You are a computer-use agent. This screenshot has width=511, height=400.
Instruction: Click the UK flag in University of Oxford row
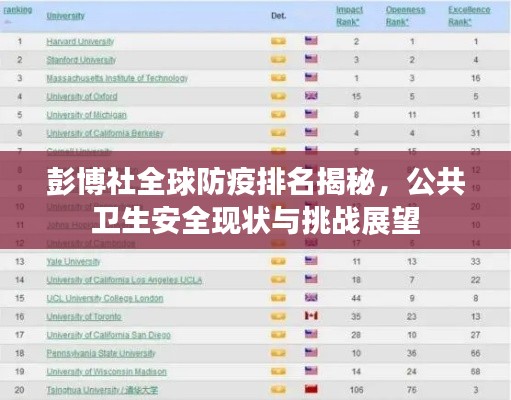pyautogui.click(x=311, y=96)
